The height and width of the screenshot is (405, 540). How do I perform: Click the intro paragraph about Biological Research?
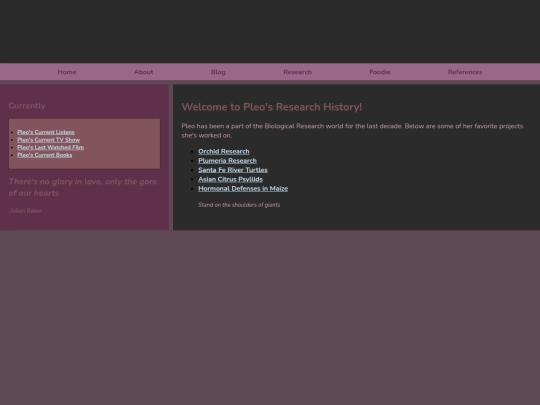click(x=352, y=131)
